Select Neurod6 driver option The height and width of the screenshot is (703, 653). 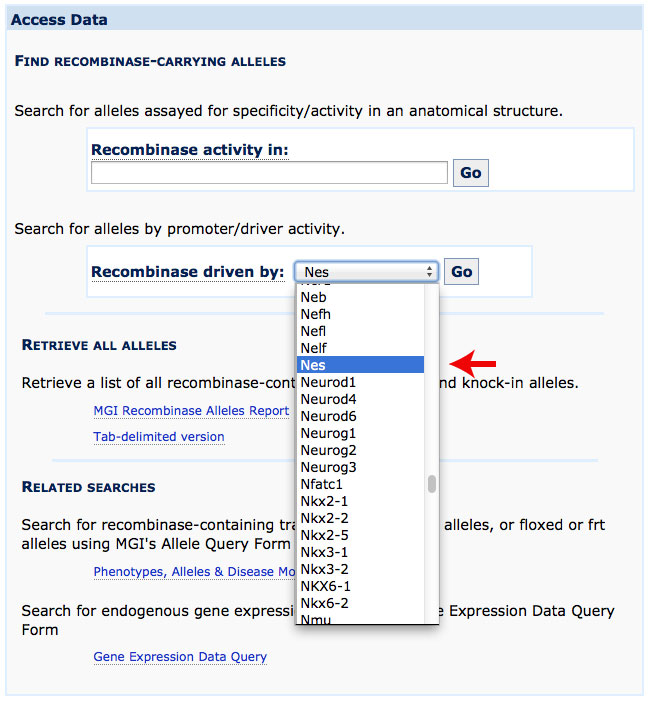[x=360, y=417]
